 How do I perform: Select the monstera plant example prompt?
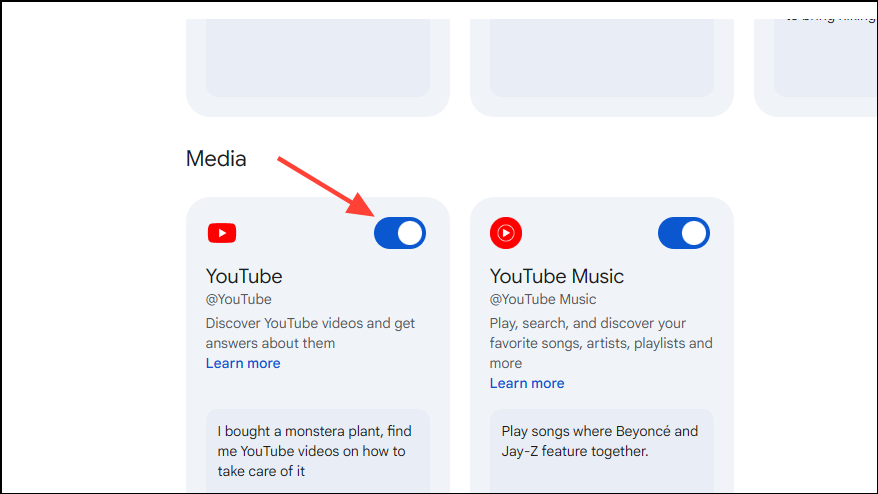coord(318,451)
